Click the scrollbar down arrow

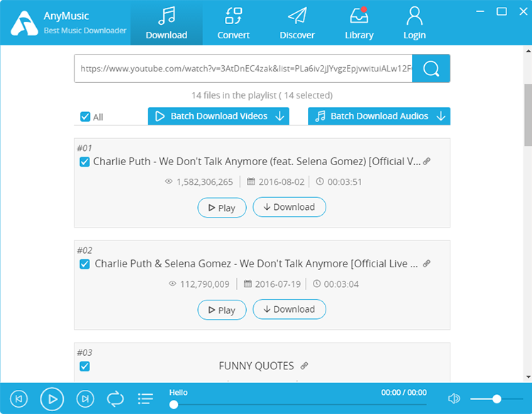coord(528,377)
